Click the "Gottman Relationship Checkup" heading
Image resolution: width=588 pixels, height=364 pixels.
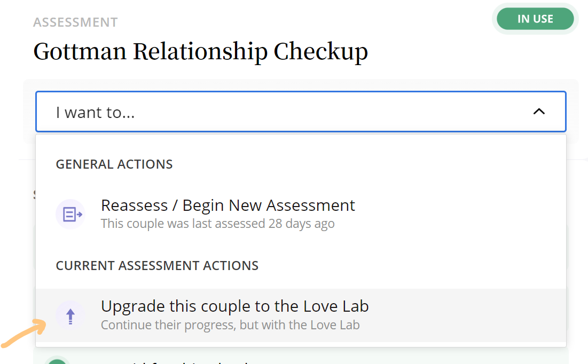pos(200,52)
